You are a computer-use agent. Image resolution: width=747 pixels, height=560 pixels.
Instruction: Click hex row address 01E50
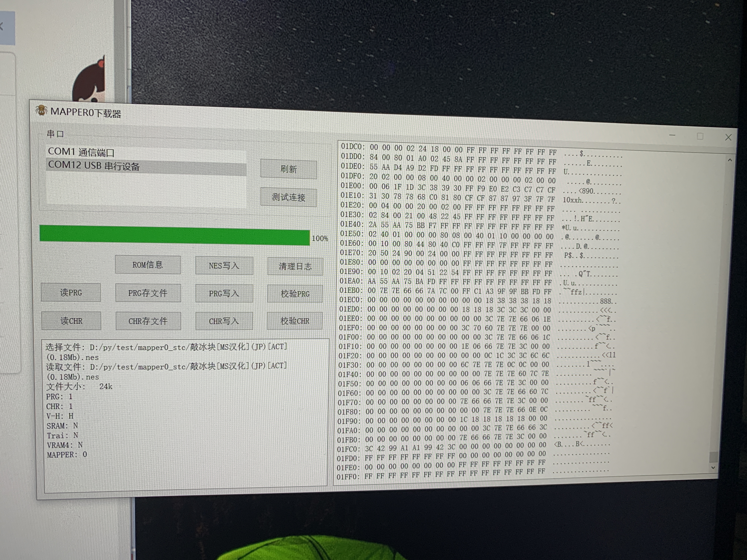click(352, 234)
